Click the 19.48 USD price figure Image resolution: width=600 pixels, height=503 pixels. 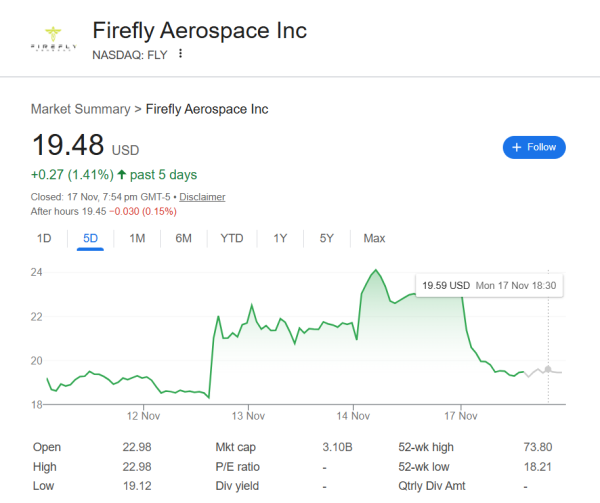coord(69,146)
